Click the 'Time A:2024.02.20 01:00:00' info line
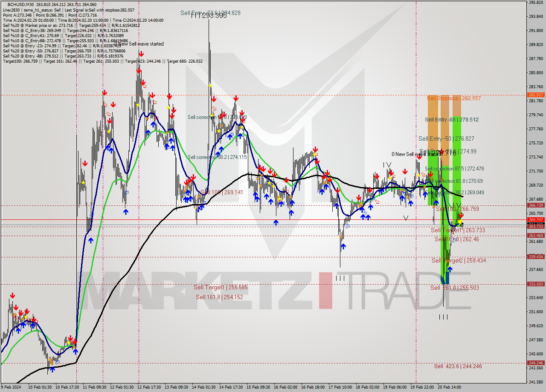The width and height of the screenshot is (546, 392). coord(83,20)
